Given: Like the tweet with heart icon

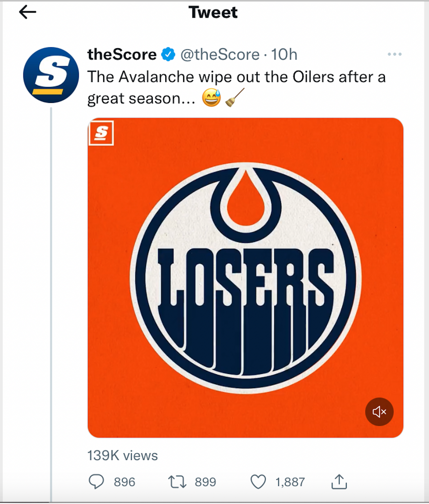Looking at the screenshot, I should tap(258, 482).
